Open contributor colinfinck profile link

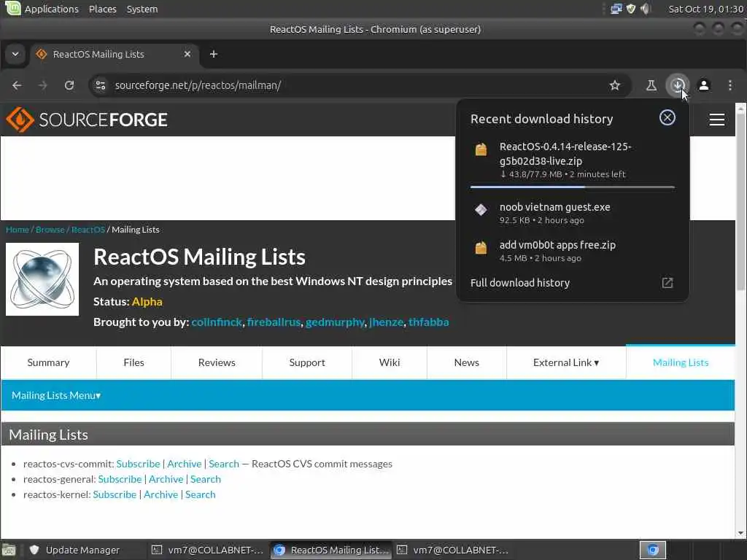pos(217,322)
